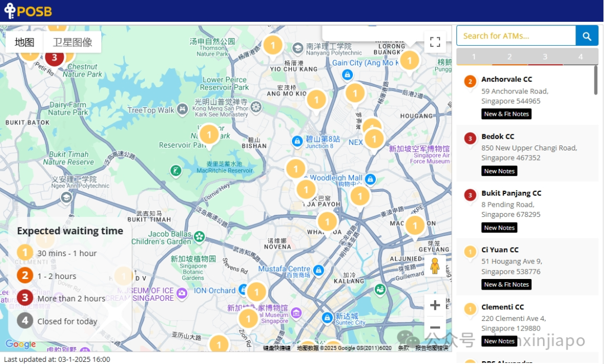Switch to 卫星图像 satellite view
Viewport: 604px width, 364px height.
72,42
